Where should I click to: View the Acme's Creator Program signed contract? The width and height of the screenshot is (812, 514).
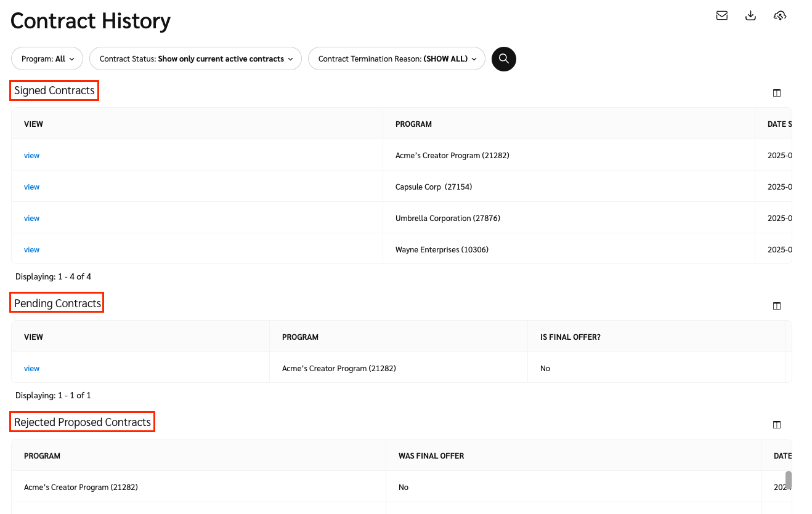[x=31, y=156]
